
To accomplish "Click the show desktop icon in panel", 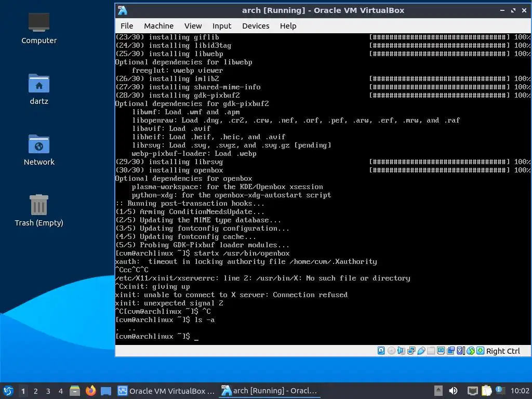I will [x=106, y=391].
